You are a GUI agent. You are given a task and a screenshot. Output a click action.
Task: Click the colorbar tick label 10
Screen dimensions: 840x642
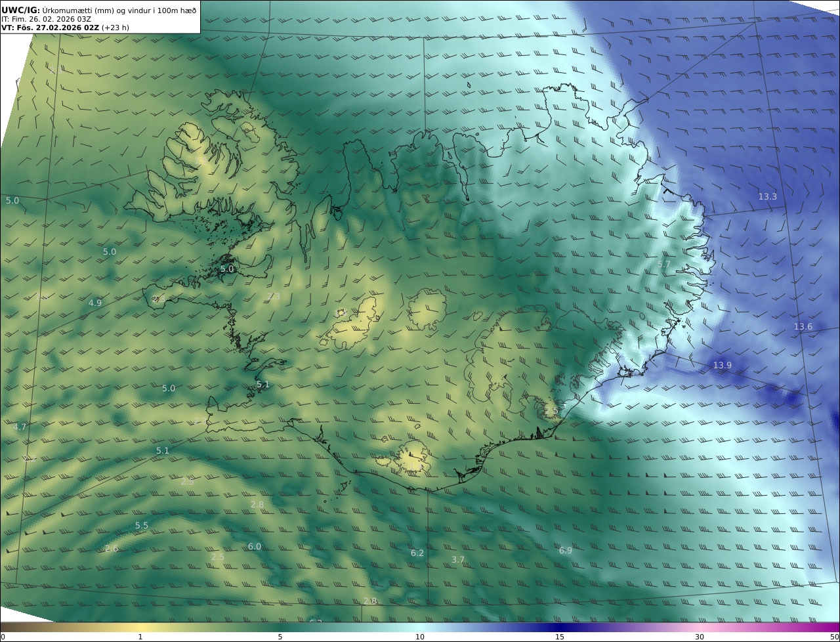420,637
